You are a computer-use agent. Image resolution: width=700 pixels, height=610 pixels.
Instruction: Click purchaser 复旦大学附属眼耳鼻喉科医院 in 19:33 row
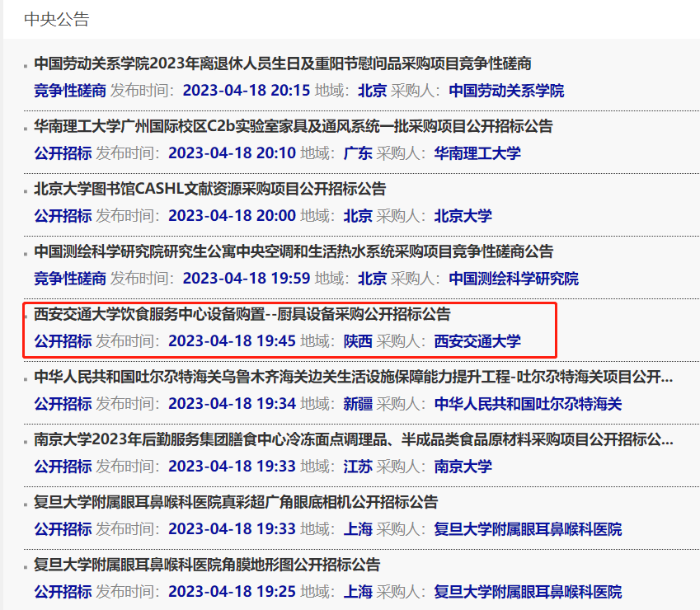529,529
